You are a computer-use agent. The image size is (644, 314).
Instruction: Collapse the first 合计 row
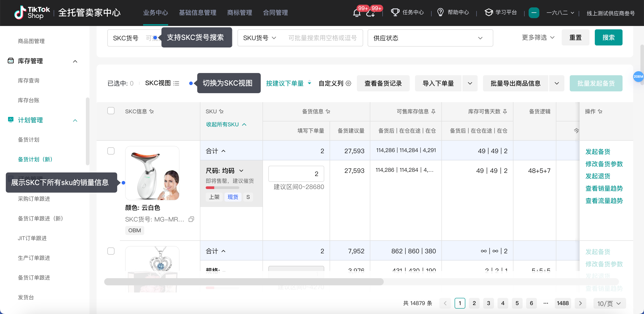(224, 151)
